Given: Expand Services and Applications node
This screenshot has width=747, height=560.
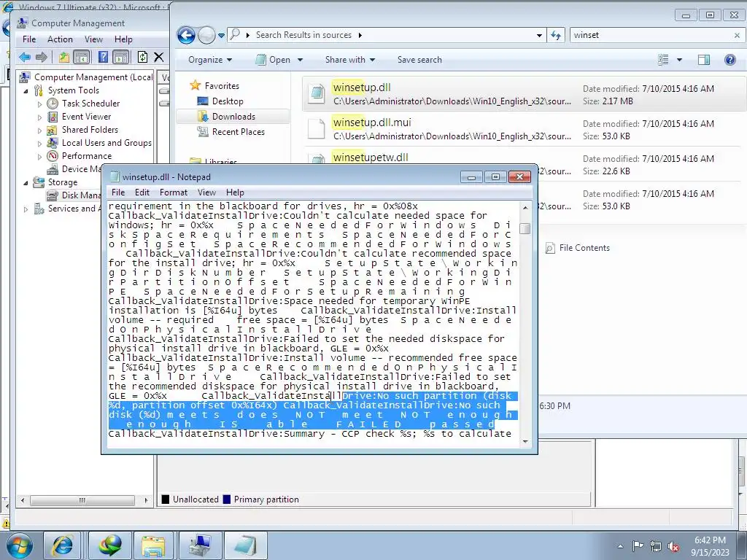Looking at the screenshot, I should click(26, 209).
